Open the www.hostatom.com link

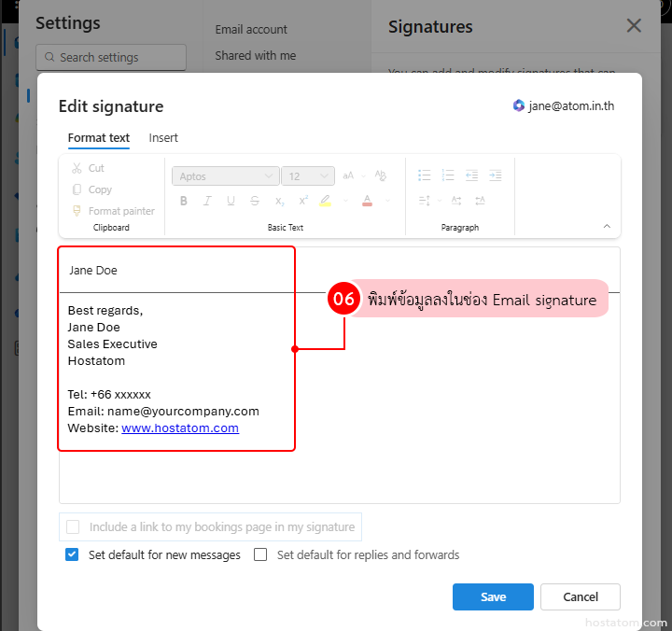point(180,428)
